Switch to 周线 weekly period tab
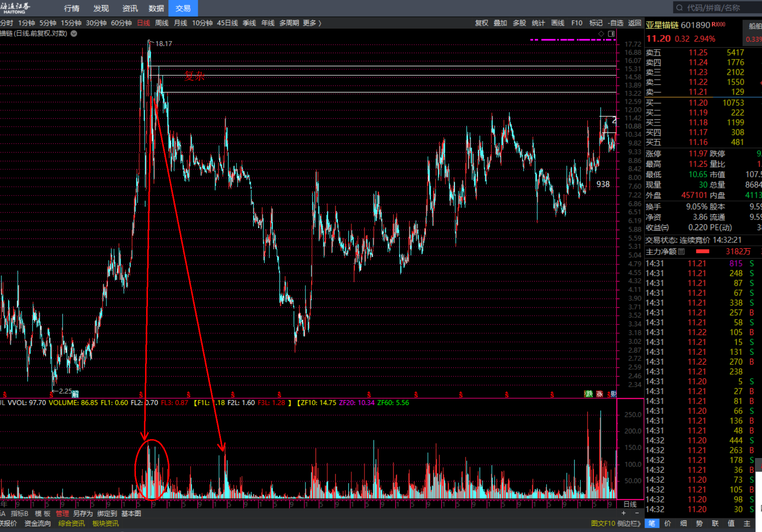The image size is (762, 532). click(x=161, y=23)
